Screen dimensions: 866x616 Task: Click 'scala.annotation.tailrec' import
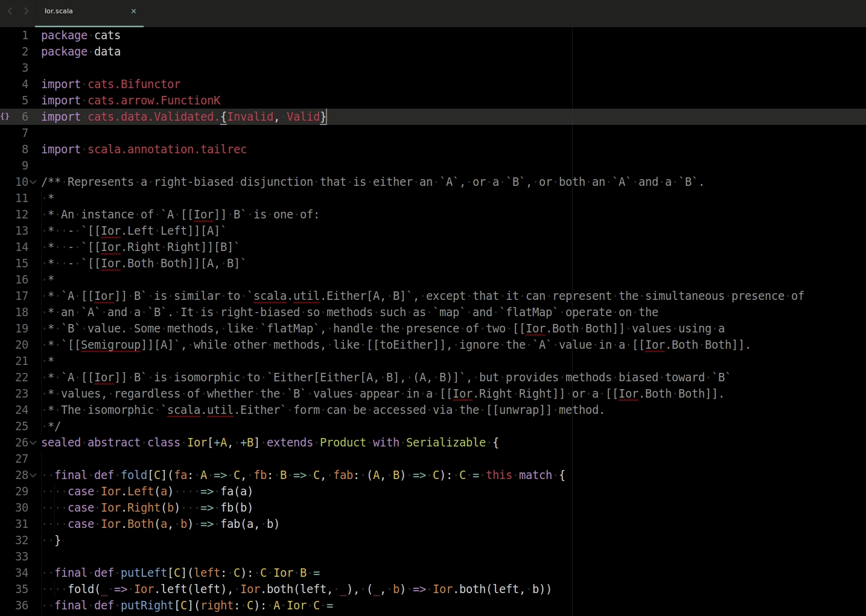[167, 149]
